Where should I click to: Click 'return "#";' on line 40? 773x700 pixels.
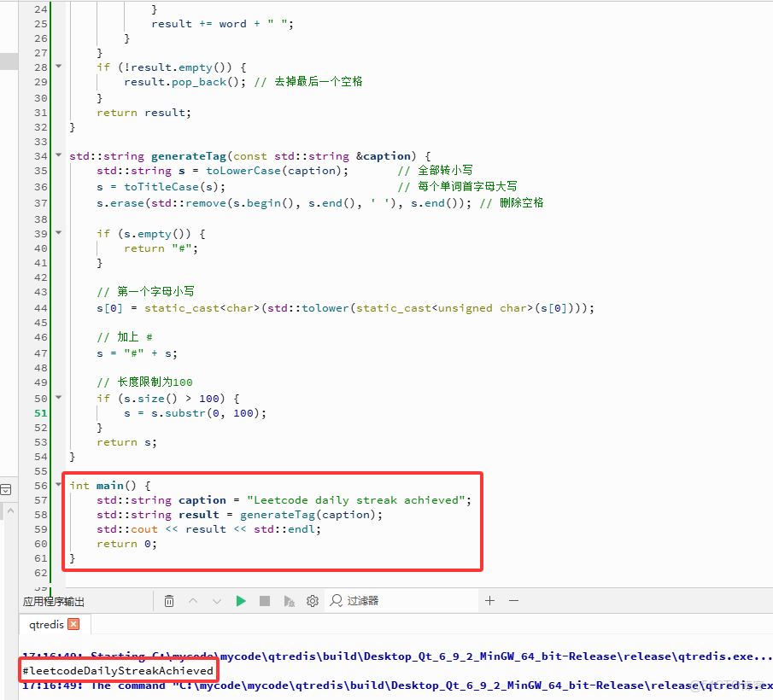point(161,248)
